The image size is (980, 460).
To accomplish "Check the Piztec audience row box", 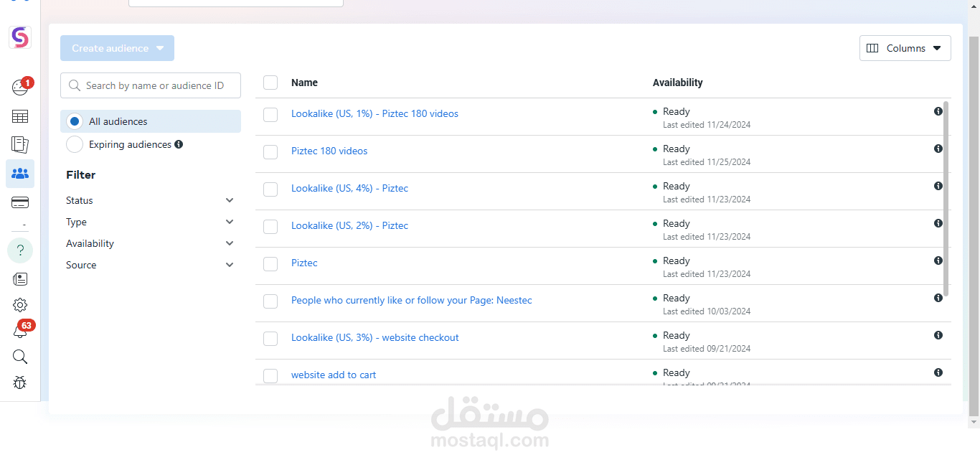I will 270,264.
